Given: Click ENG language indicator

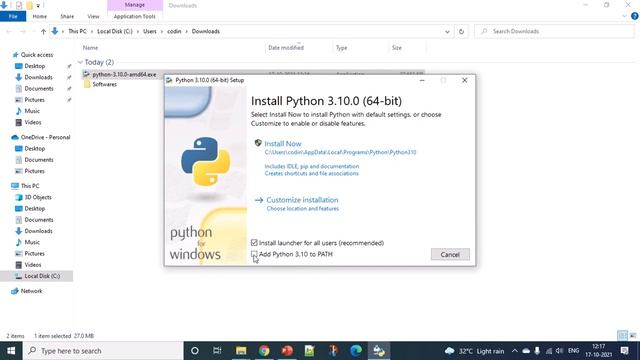Looking at the screenshot, I should [x=573, y=351].
